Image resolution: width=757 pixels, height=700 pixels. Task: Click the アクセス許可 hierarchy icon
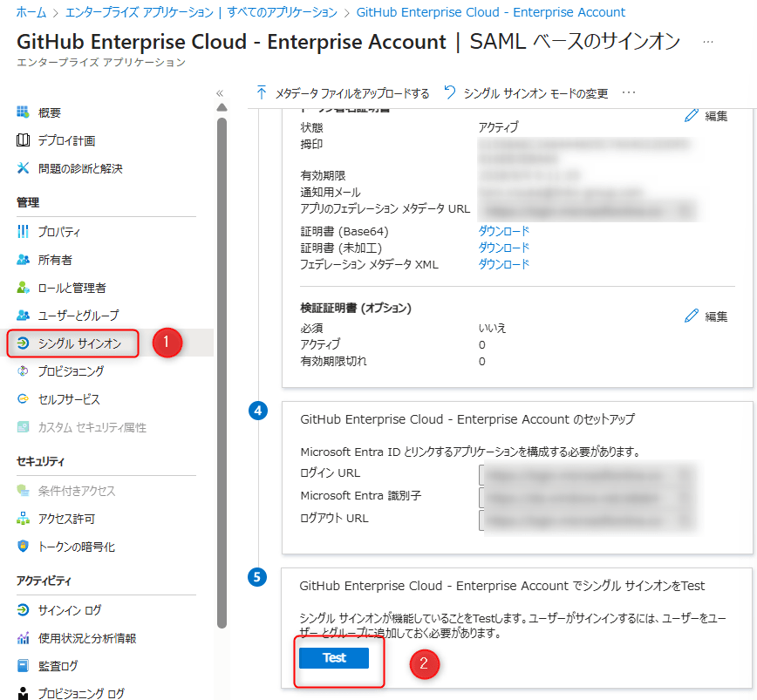[23, 519]
